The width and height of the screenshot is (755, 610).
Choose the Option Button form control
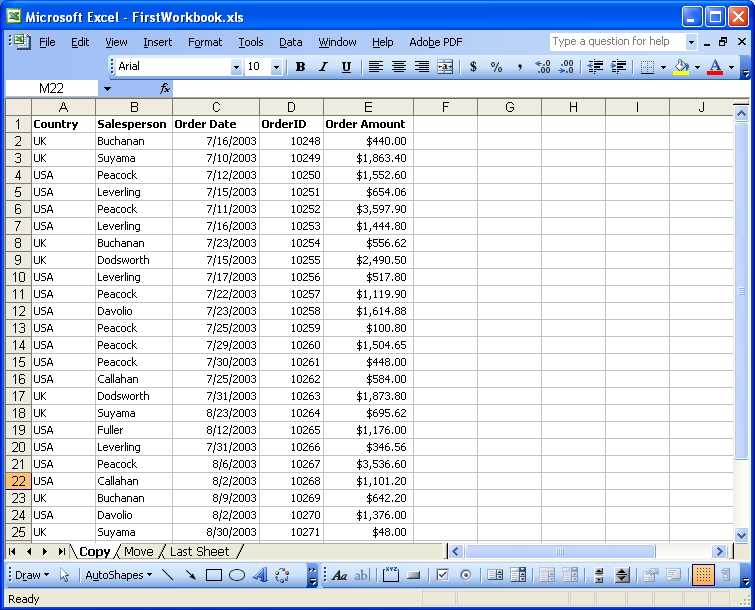pos(466,575)
